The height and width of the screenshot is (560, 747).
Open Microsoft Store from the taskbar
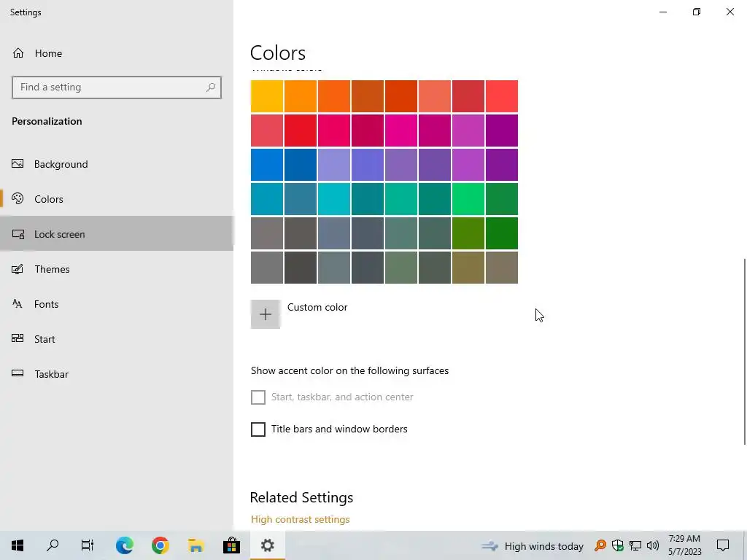coord(231,545)
